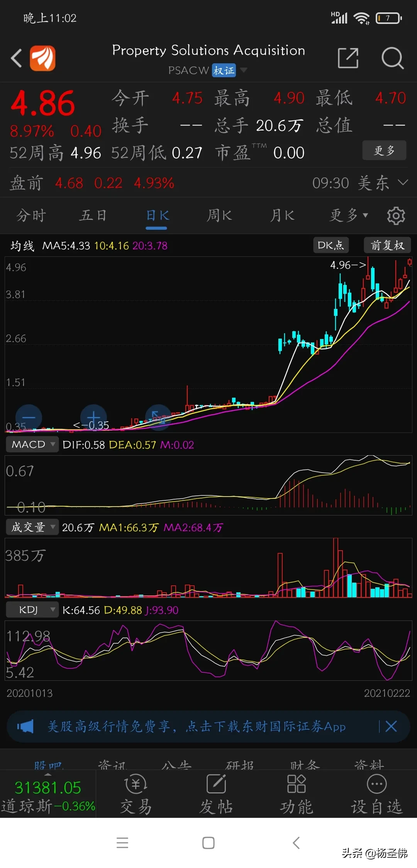The height and width of the screenshot is (868, 417).
Task: Close the 东财国际证券 promo banner
Action: pos(391,726)
